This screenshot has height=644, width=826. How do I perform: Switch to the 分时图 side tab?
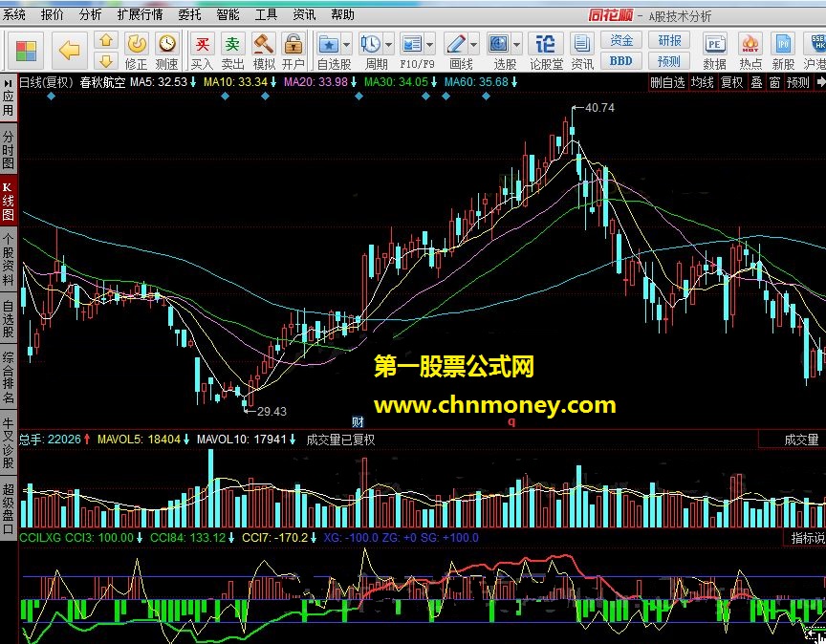coord(8,150)
